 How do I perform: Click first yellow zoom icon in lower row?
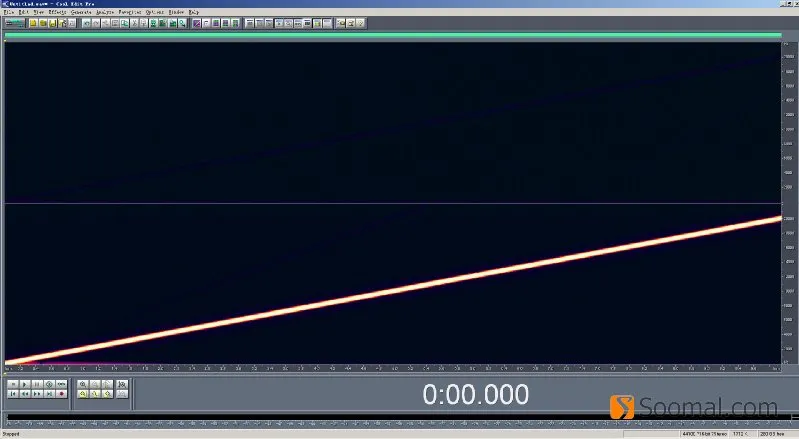tap(83, 394)
